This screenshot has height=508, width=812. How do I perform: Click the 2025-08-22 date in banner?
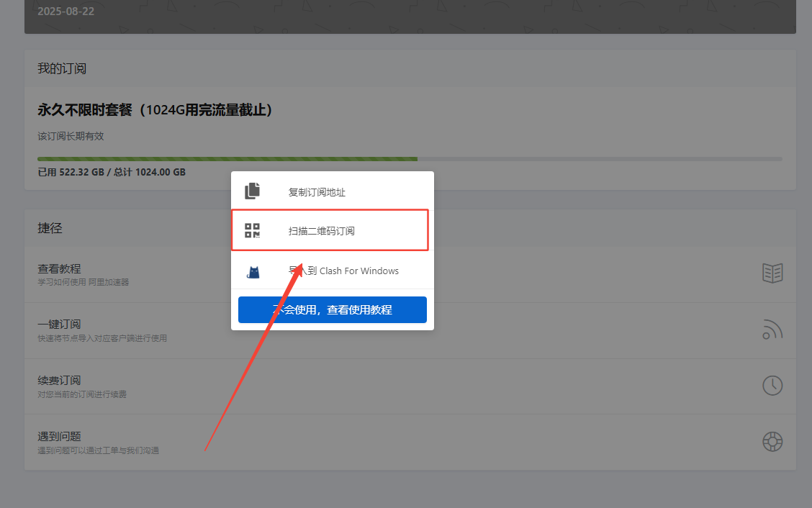click(66, 12)
